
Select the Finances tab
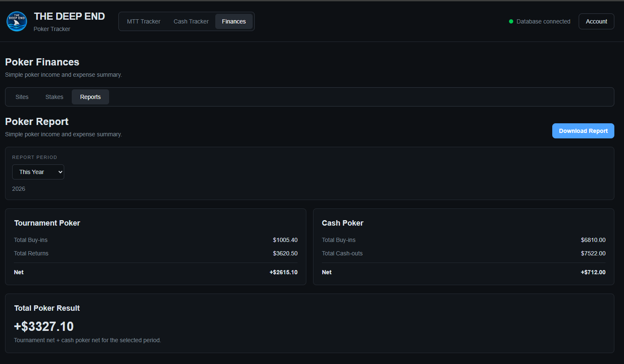[x=234, y=21]
